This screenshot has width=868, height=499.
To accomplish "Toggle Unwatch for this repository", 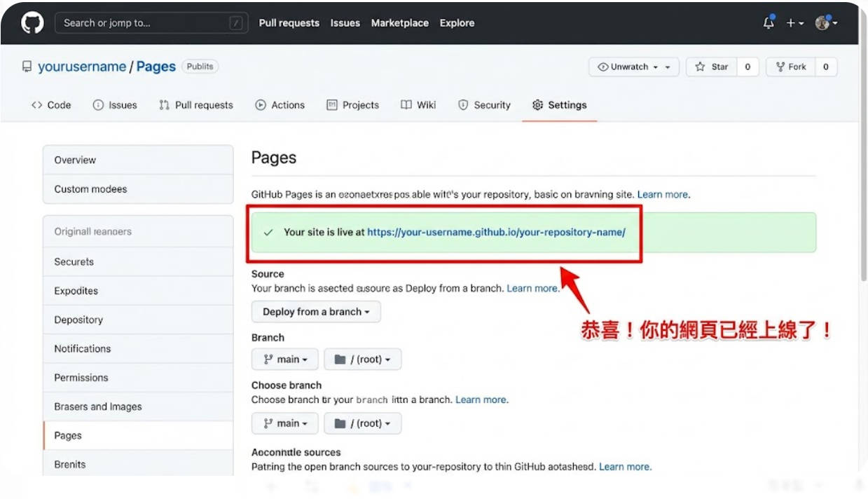I will pyautogui.click(x=629, y=67).
